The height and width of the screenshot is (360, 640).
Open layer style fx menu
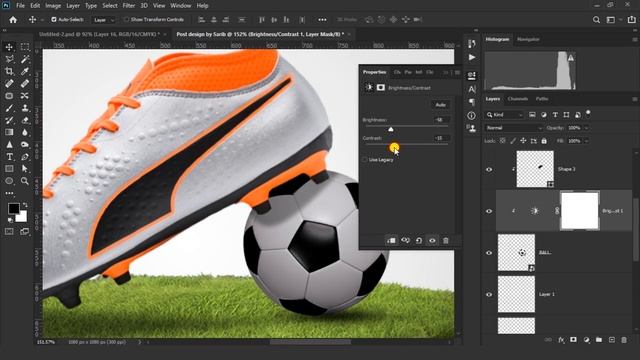click(x=561, y=340)
